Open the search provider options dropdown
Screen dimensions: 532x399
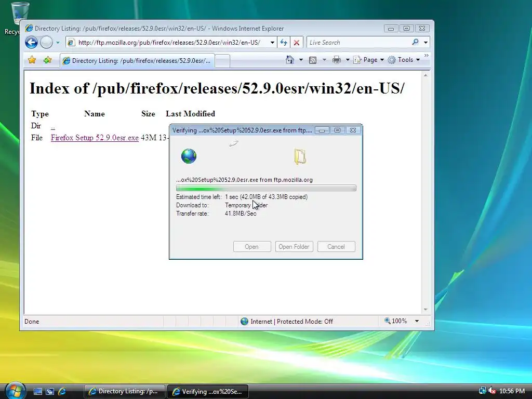[x=425, y=43]
